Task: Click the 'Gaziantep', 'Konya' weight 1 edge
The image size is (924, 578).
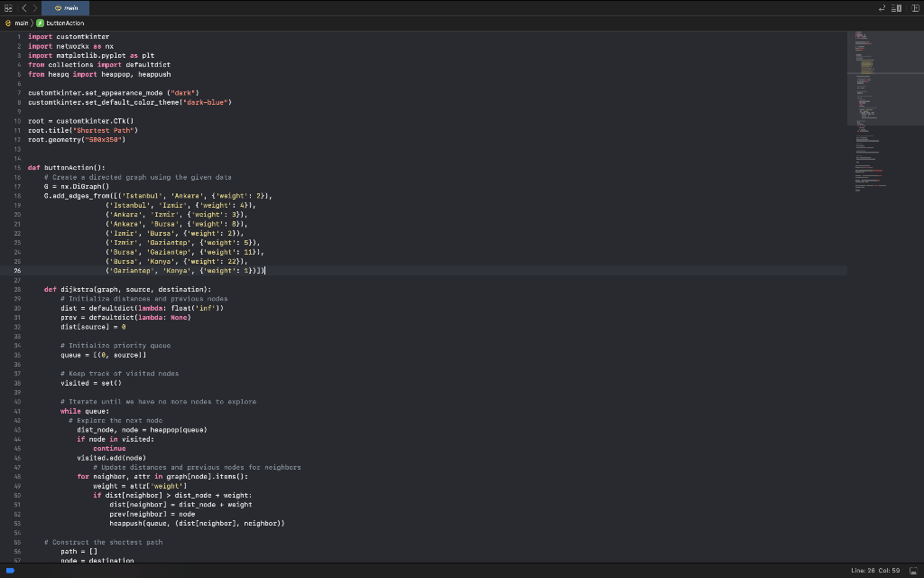Action: pos(185,271)
